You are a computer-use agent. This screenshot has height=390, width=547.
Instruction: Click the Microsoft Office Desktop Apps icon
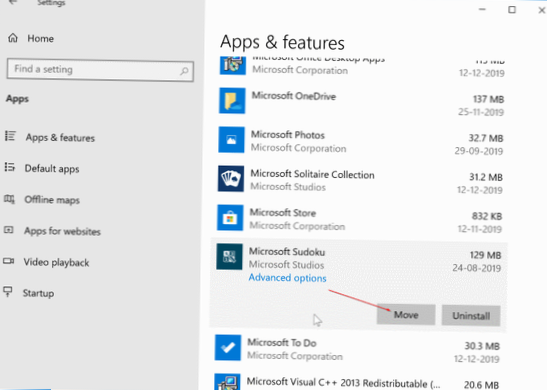coord(233,66)
